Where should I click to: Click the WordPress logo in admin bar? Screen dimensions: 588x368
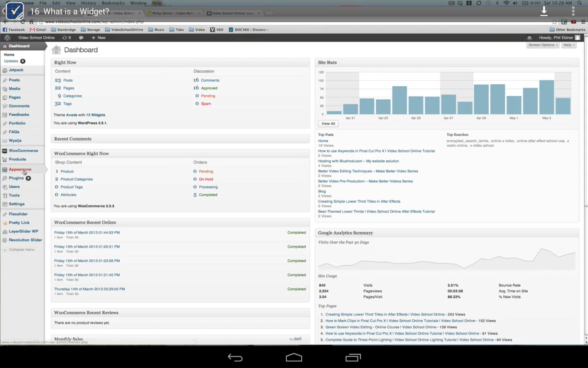click(7, 38)
